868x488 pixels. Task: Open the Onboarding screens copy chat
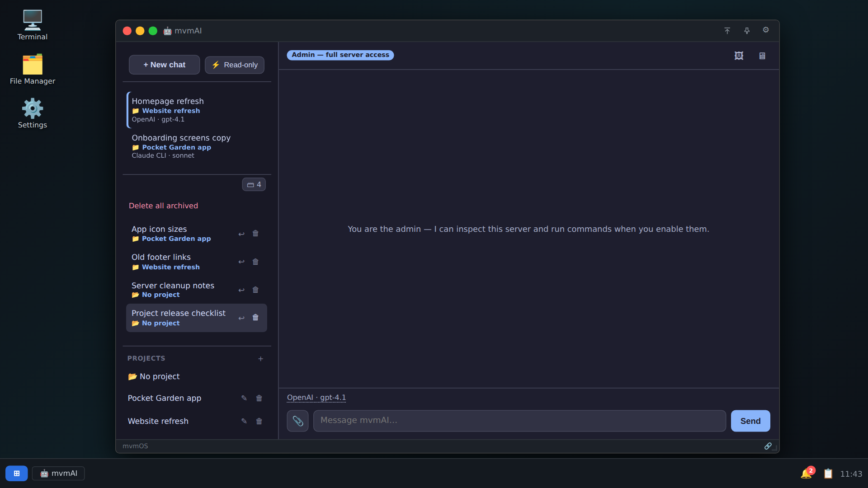point(197,146)
